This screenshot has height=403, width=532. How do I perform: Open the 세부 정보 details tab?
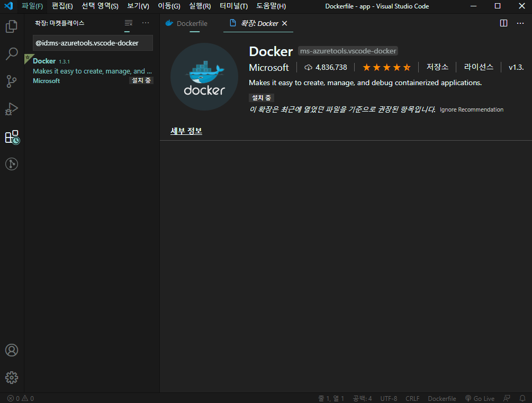(x=186, y=131)
